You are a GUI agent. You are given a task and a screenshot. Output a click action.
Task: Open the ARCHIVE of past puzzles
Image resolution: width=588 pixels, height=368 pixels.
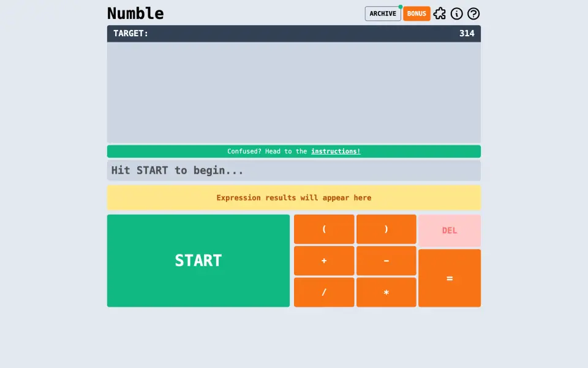(383, 14)
